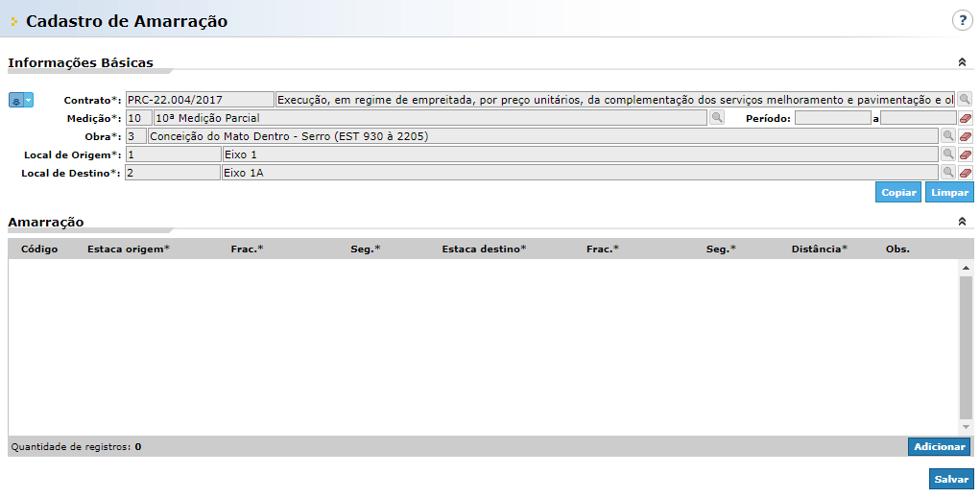The width and height of the screenshot is (980, 498).
Task: Click the Quantidade de registros text
Action: 76,447
